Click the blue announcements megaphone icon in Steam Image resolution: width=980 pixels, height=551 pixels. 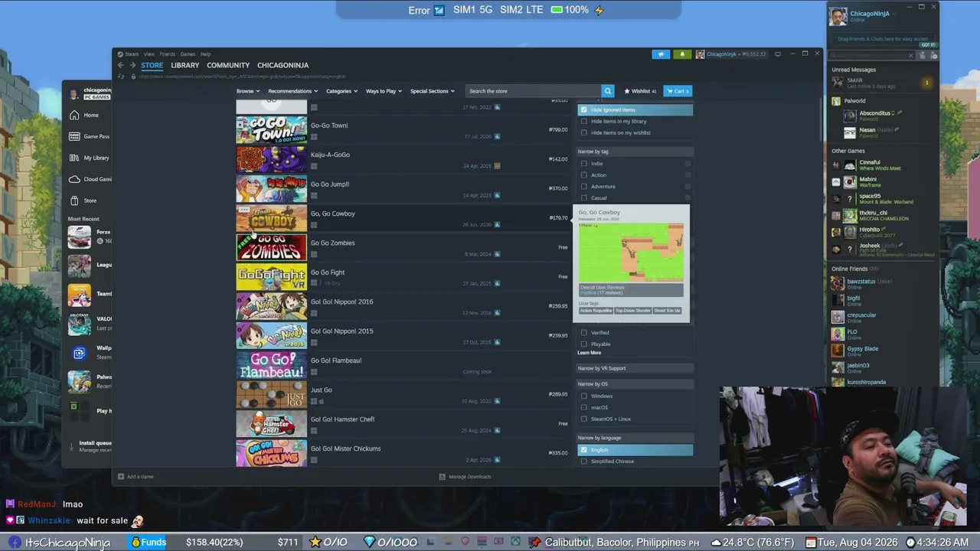click(661, 54)
